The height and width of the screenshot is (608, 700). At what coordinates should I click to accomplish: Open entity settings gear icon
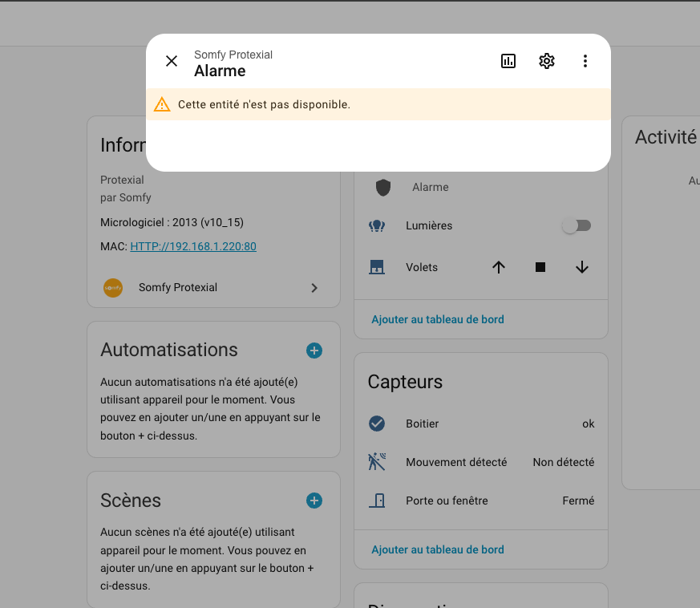click(x=547, y=61)
